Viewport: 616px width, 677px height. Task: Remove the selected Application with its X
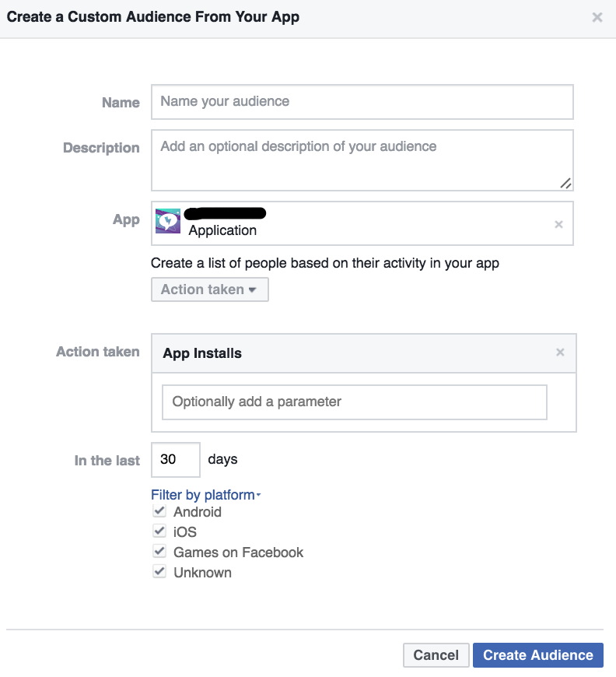click(558, 224)
